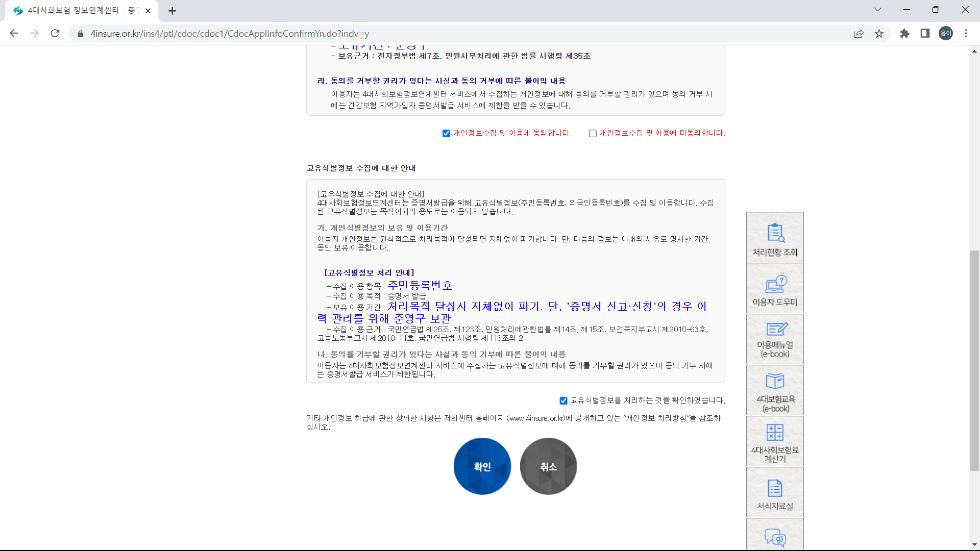Check 개인정보수집 및 이용에 미동의합니다
This screenshot has height=551, width=980.
(x=593, y=133)
